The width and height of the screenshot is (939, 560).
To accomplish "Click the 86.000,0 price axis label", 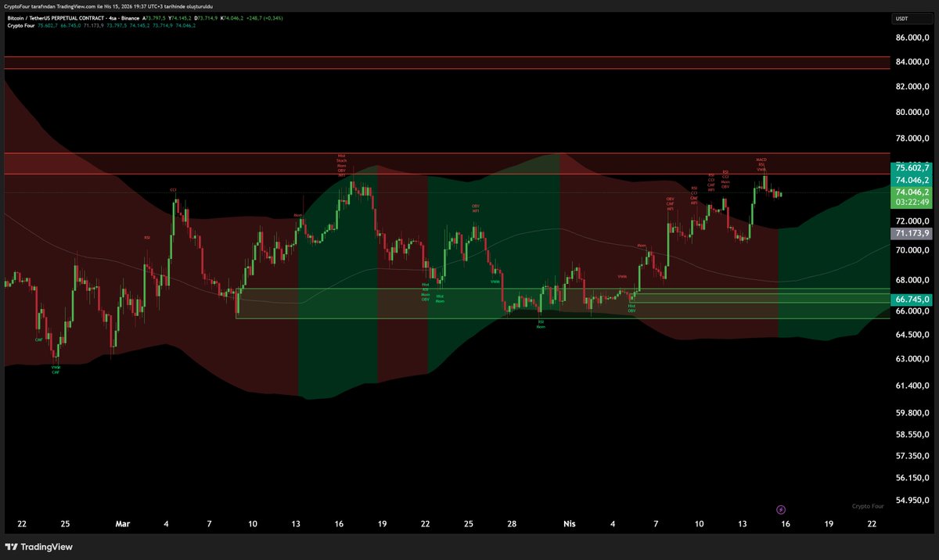I will point(912,38).
